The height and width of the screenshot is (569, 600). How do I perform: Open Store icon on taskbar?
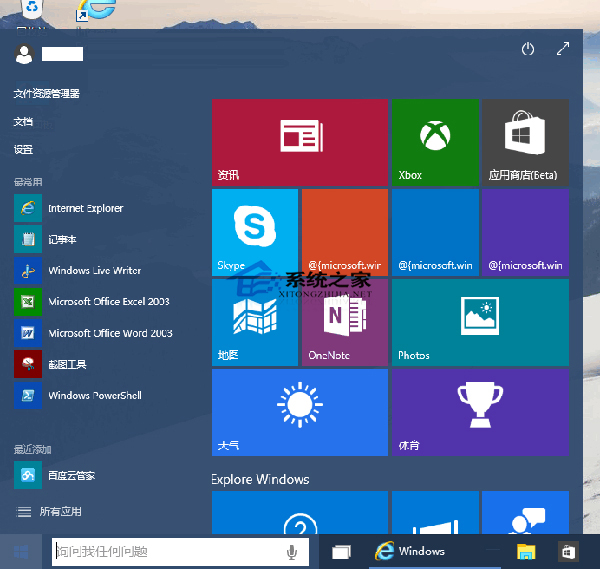[568, 552]
